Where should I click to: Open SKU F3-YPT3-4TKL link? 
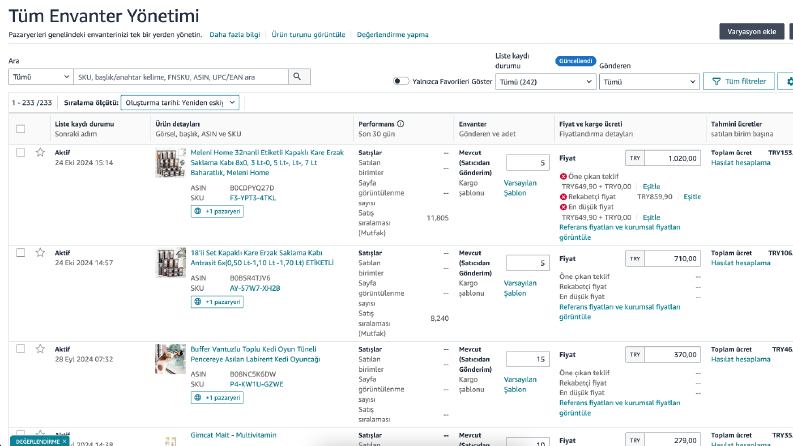[252, 198]
